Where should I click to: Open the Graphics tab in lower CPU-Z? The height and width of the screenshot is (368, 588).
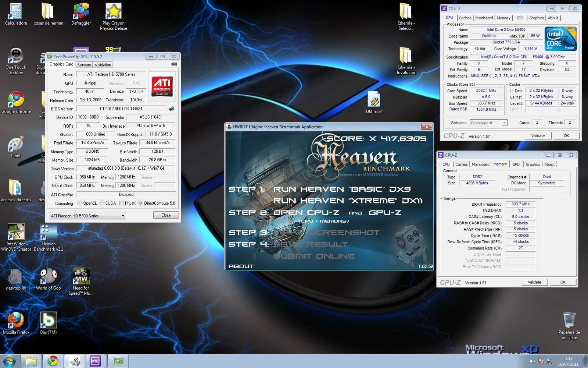pos(533,164)
